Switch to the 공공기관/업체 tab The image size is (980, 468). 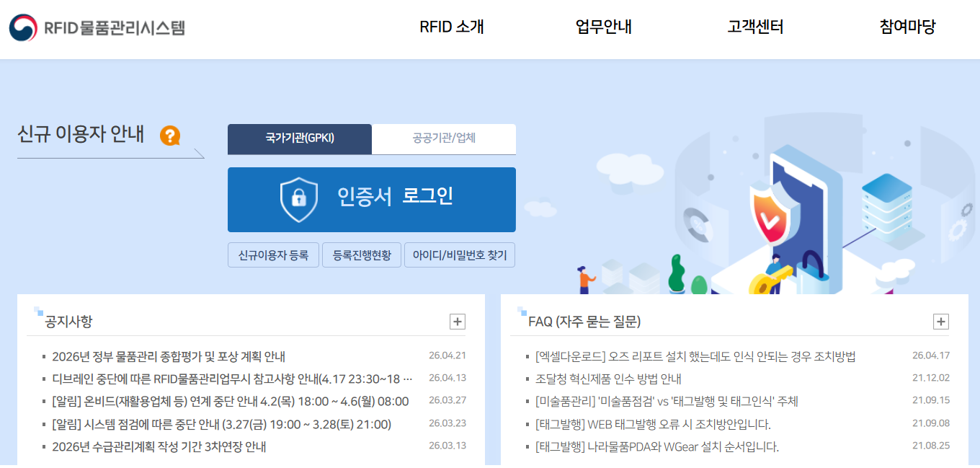click(444, 139)
